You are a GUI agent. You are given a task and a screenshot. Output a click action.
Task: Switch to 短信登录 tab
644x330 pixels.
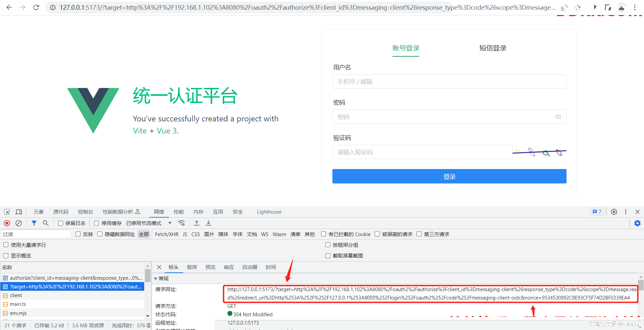[492, 48]
